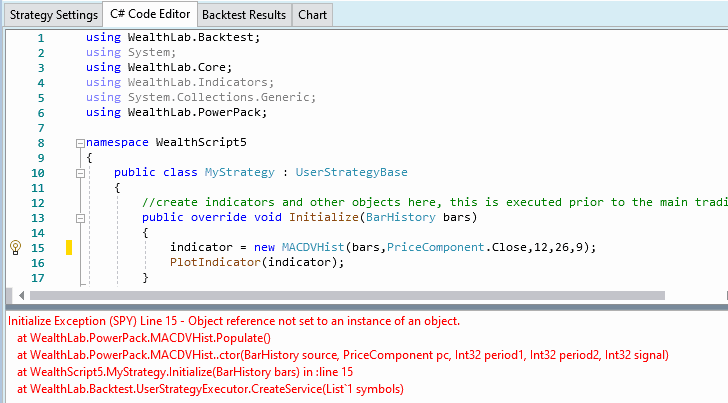Click the 'MyStrategy.Initialize' stack trace line

[185, 372]
